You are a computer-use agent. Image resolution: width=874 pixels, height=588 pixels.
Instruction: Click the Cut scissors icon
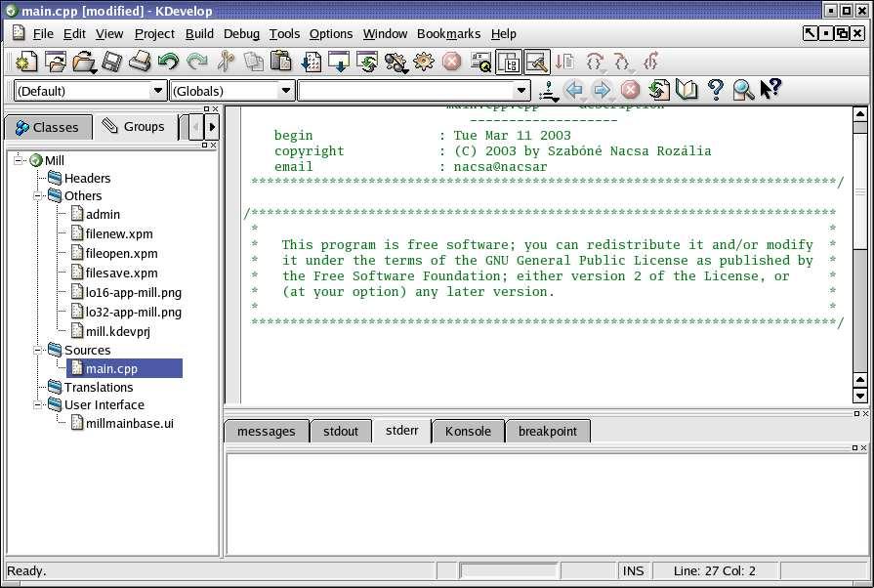226,62
